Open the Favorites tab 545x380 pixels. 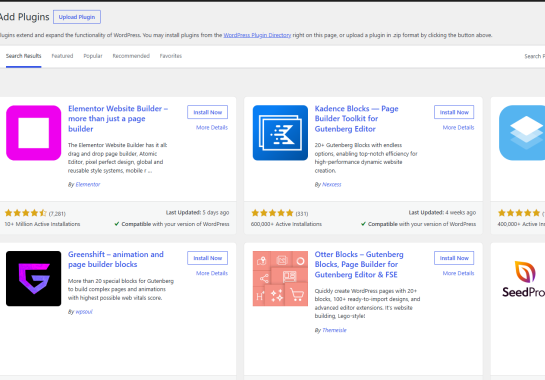171,56
